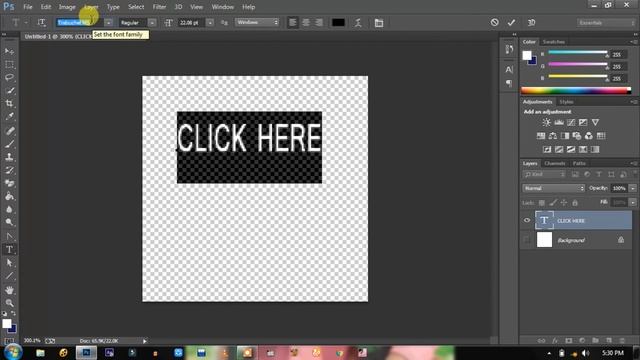Toggle lock all for layer

click(x=575, y=202)
